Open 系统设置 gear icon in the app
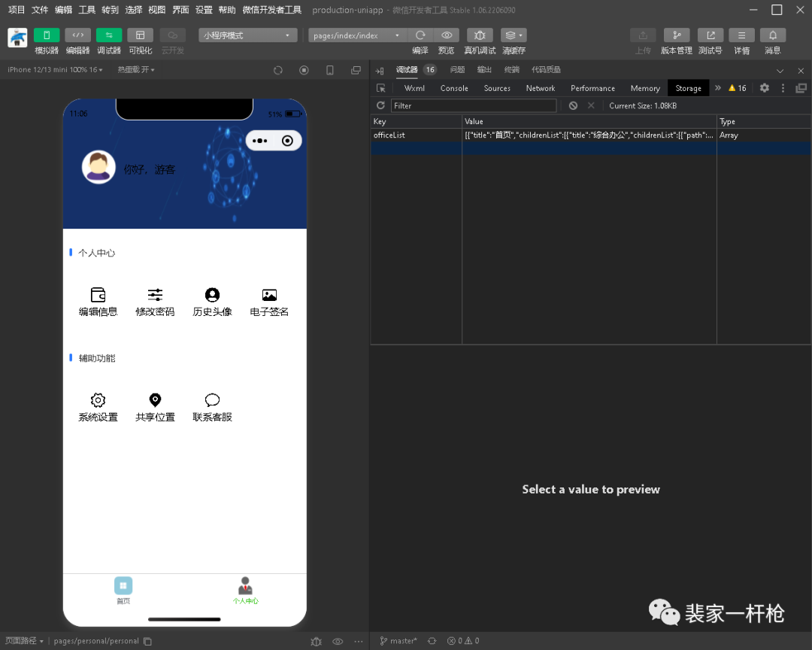This screenshot has width=812, height=650. pyautogui.click(x=98, y=400)
